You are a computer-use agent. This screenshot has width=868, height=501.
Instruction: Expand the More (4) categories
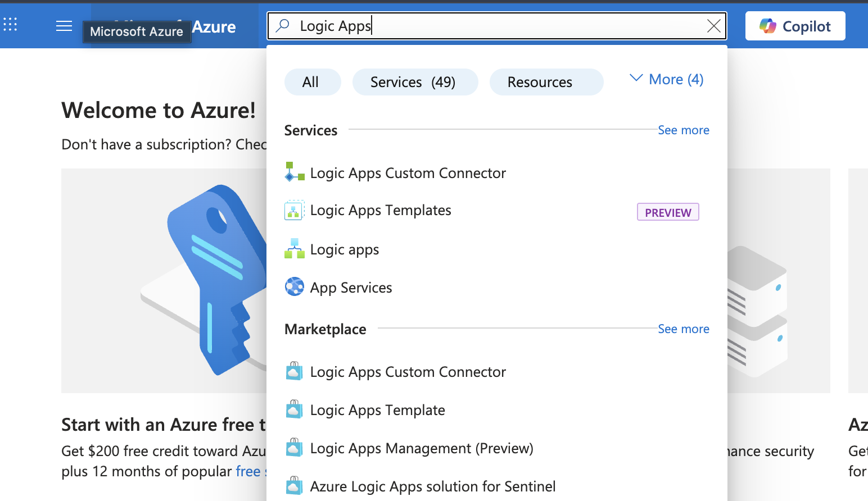[x=666, y=79]
